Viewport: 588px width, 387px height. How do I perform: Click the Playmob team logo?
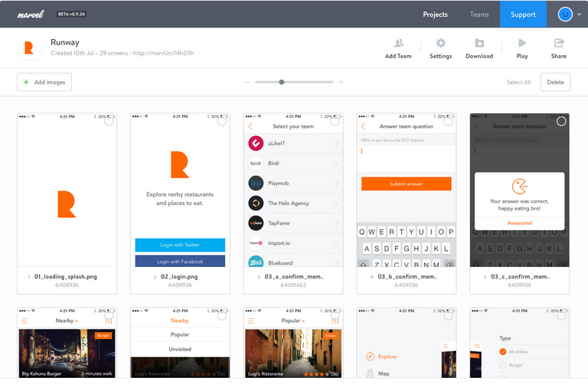coord(256,184)
